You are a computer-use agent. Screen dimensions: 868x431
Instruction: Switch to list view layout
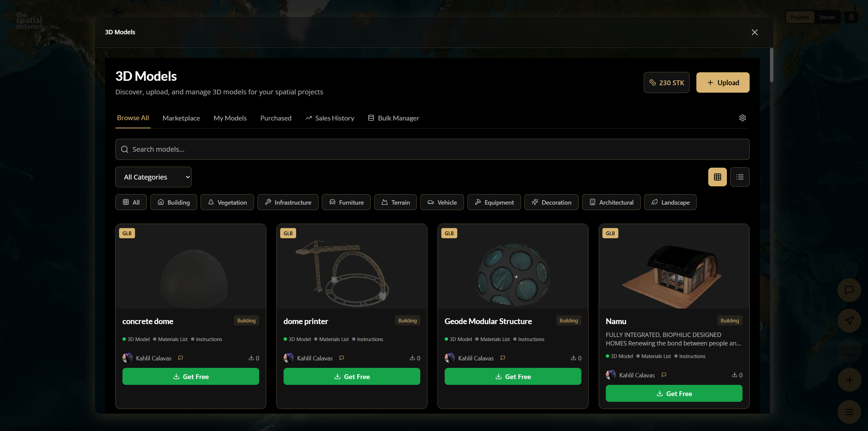coord(739,177)
